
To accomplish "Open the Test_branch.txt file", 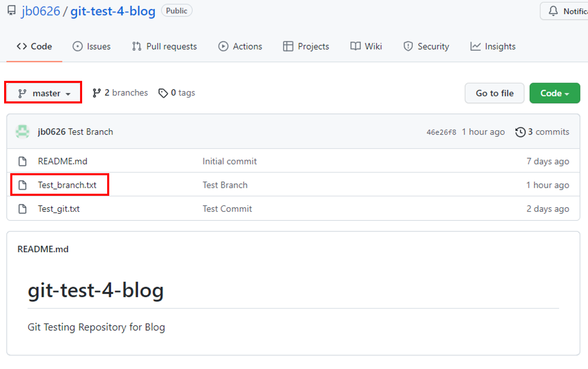I will click(x=67, y=185).
